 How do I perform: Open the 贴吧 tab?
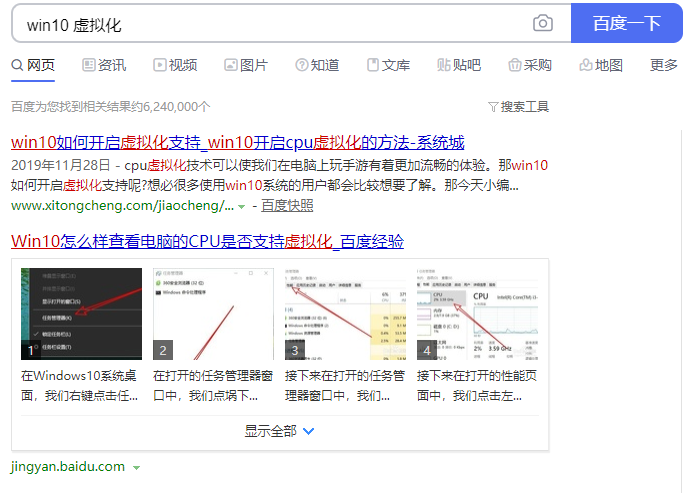459,65
